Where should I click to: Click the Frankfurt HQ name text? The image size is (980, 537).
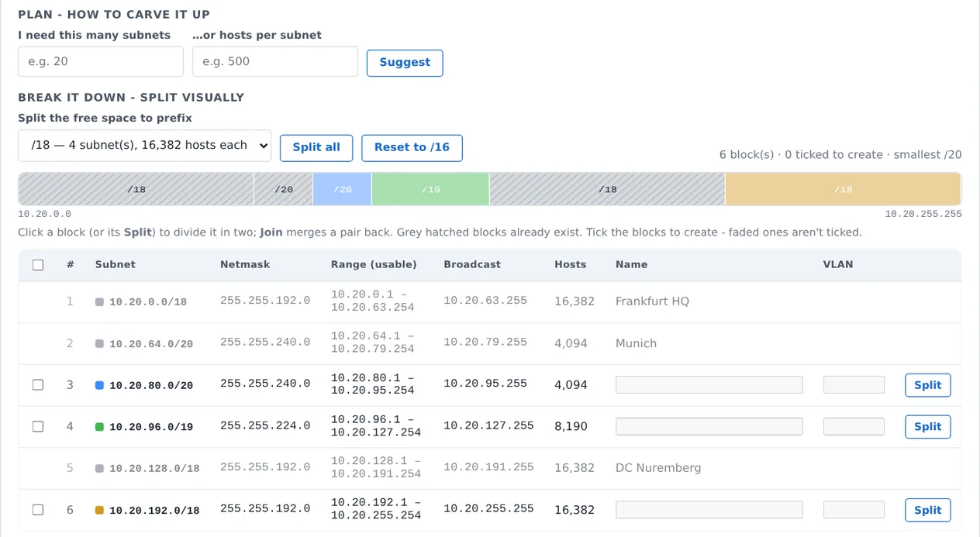click(x=652, y=301)
